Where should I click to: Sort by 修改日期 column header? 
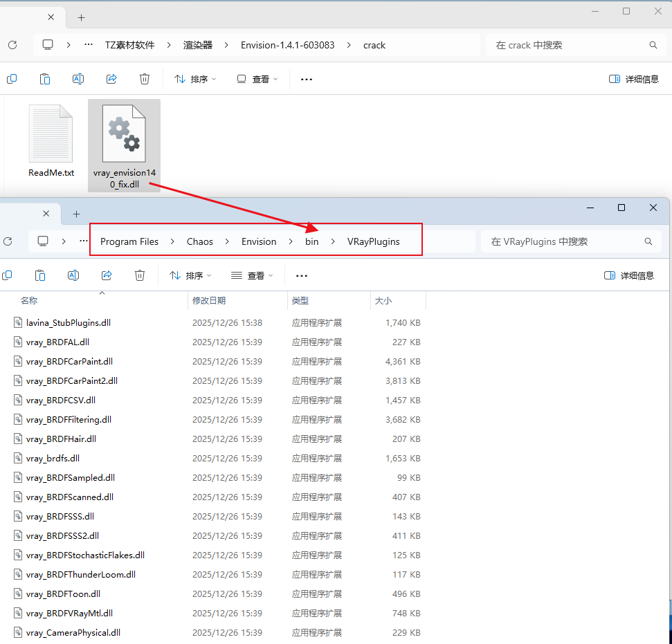[209, 301]
